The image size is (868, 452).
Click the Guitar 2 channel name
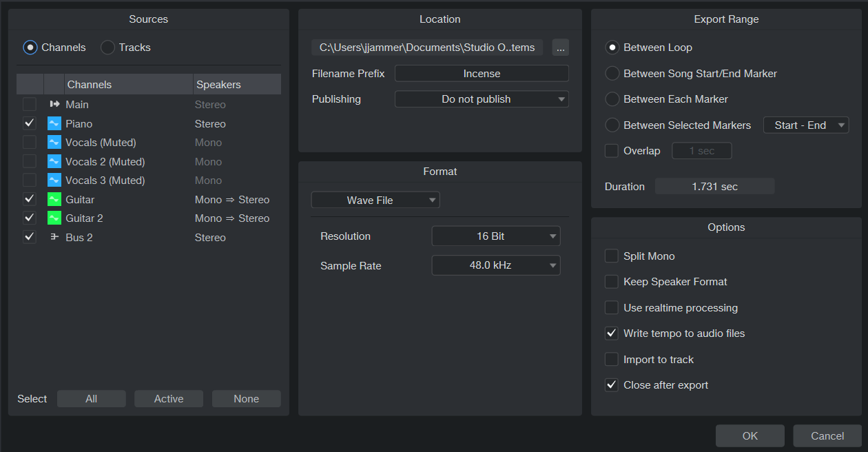point(84,218)
